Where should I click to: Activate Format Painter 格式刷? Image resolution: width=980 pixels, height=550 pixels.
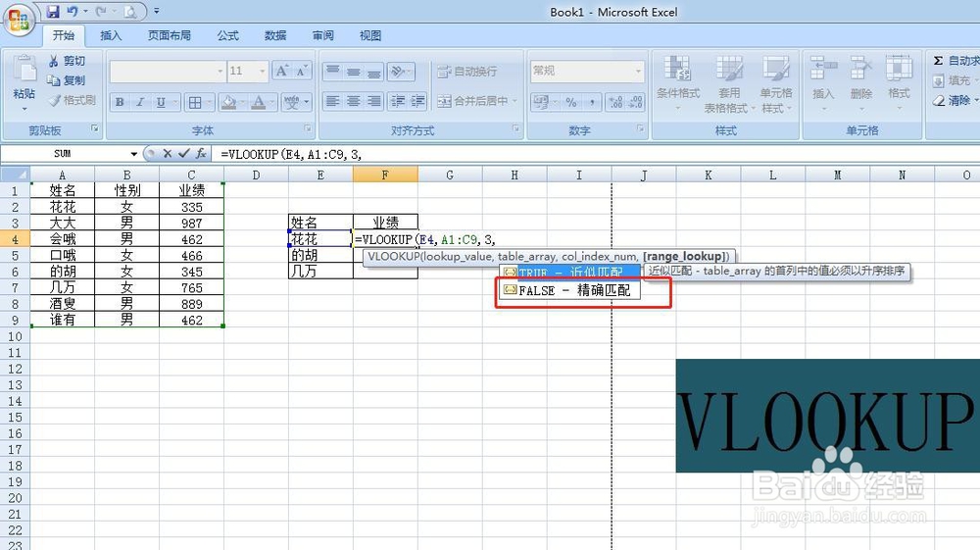pos(72,100)
